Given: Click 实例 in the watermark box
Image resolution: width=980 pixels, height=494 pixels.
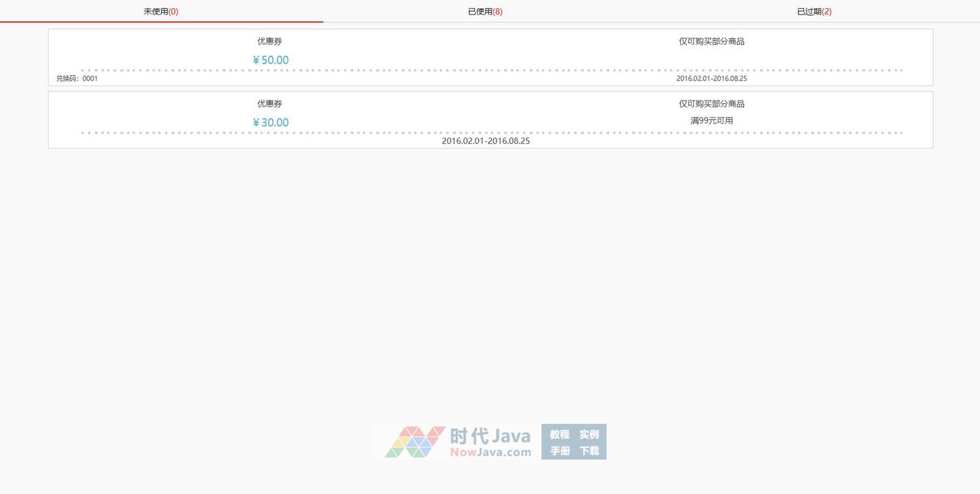Looking at the screenshot, I should [x=589, y=434].
